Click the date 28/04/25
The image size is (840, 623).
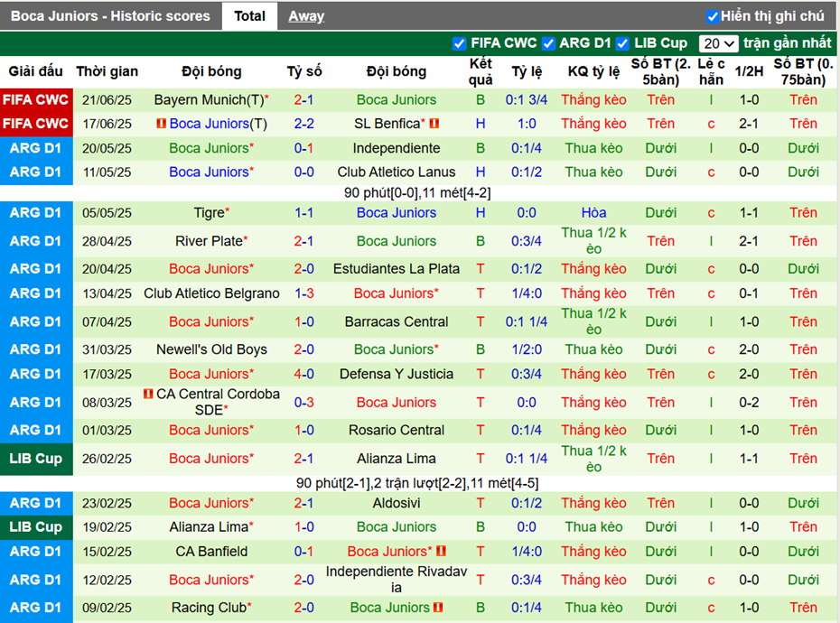107,241
